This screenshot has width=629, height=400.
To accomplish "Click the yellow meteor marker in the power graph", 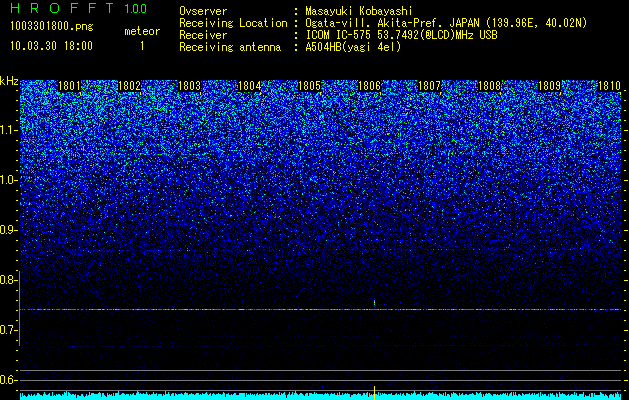I will pos(375,393).
